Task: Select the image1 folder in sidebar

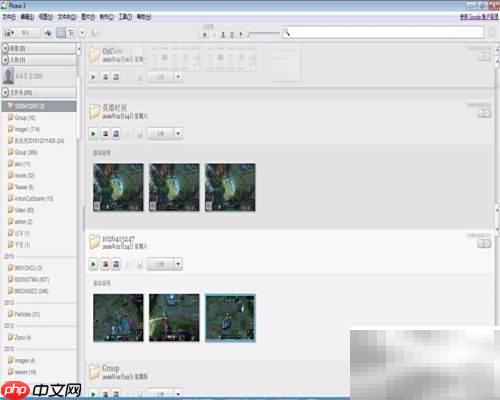Action: pyautogui.click(x=24, y=129)
